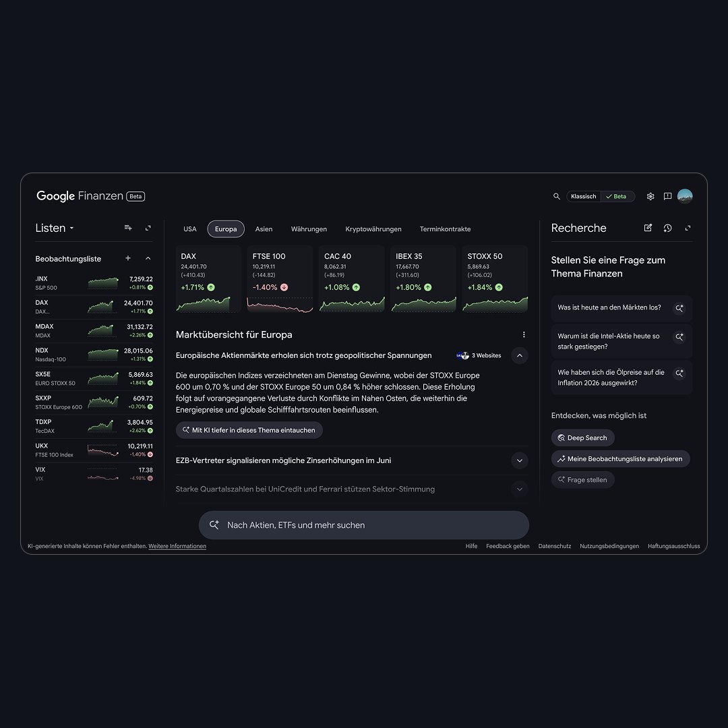This screenshot has width=728, height=728.
Task: Expand the Recherche panel
Action: 688,228
